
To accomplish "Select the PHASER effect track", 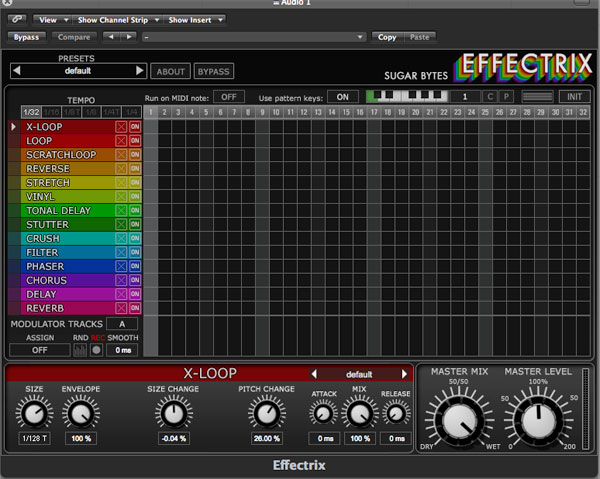I will pos(68,266).
